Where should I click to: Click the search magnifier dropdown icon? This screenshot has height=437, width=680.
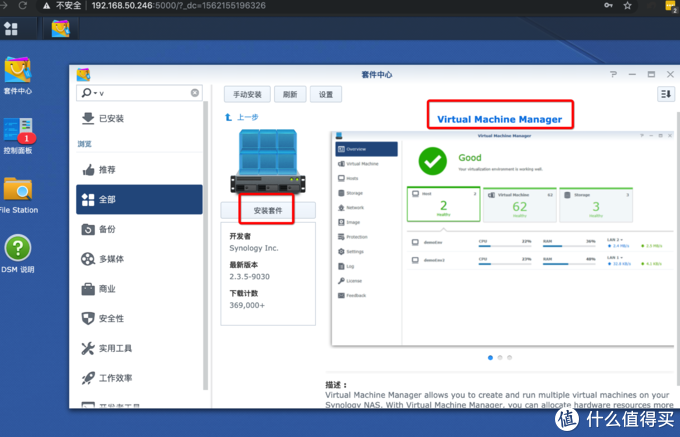click(88, 93)
